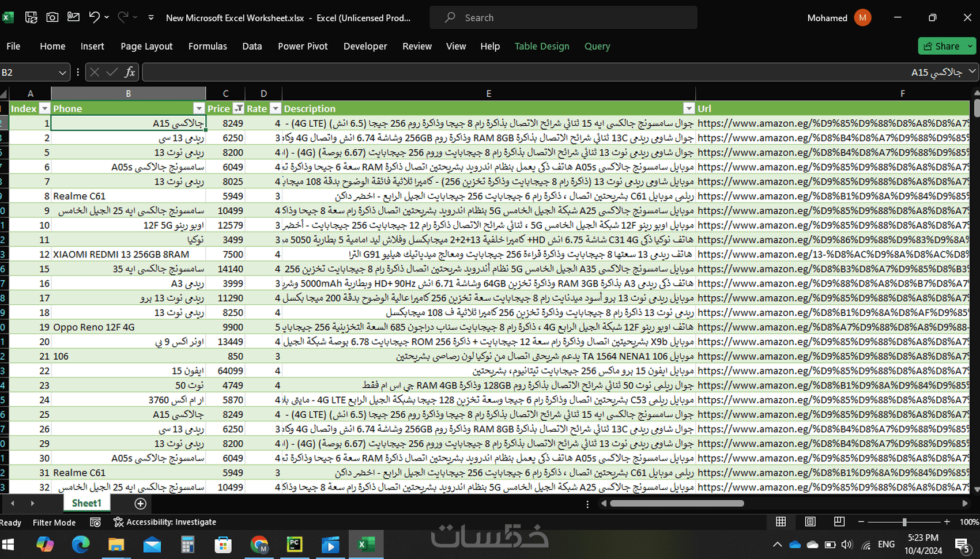Add a new sheet with the plus icon
Screen dimensions: 980x559
(140, 504)
